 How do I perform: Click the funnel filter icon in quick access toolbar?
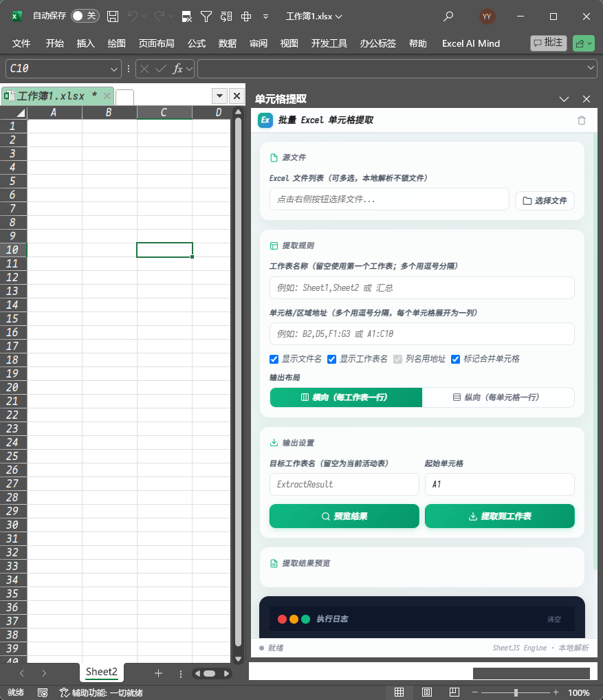pos(206,17)
